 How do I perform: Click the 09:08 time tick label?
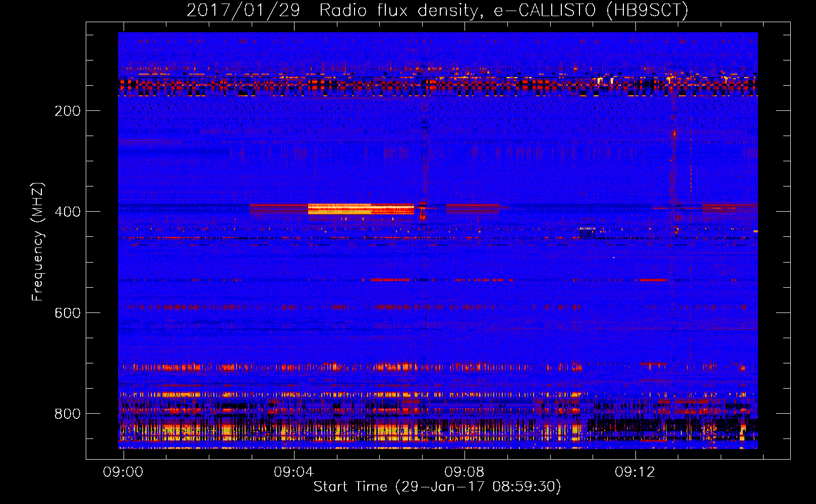464,472
